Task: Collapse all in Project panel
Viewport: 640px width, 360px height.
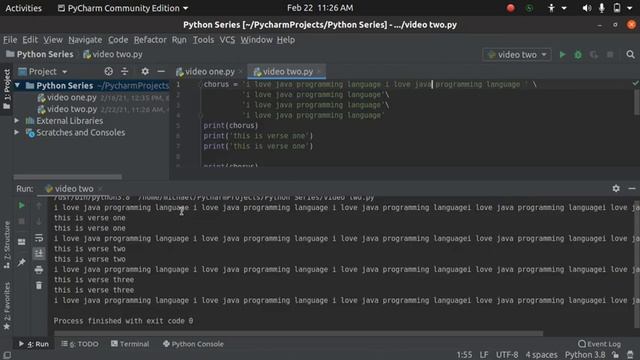Action: (124, 71)
